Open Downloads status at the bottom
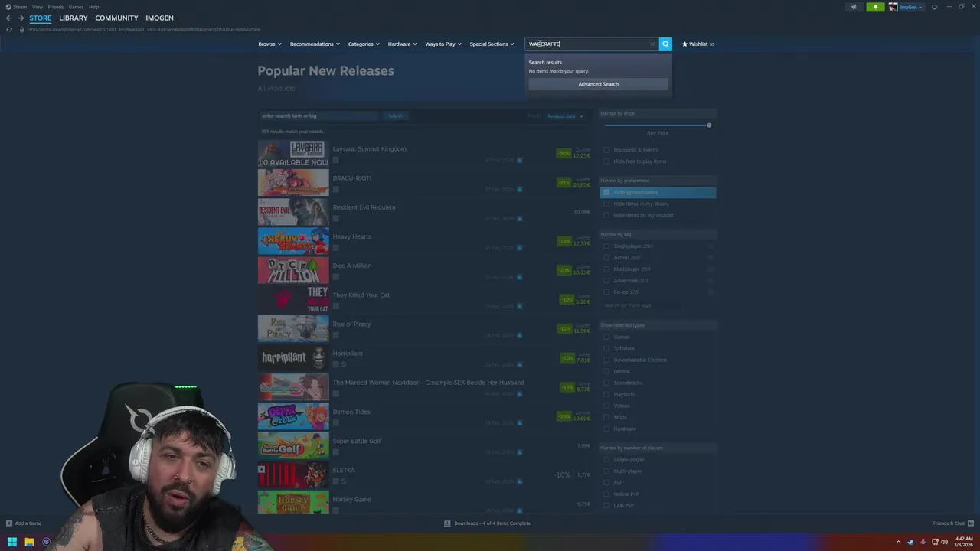The image size is (980, 551). (487, 523)
